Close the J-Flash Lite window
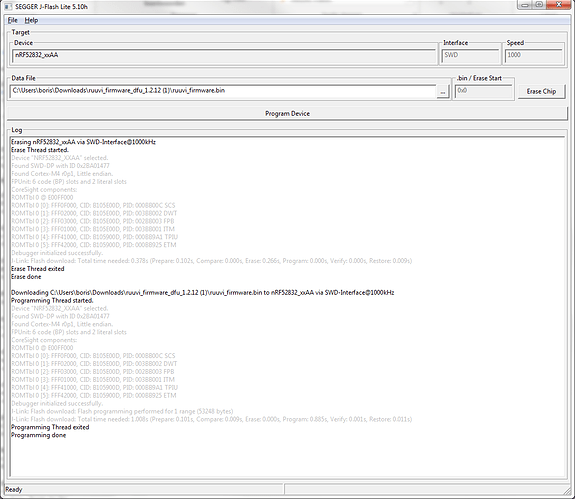575x499 pixels. pos(559,5)
